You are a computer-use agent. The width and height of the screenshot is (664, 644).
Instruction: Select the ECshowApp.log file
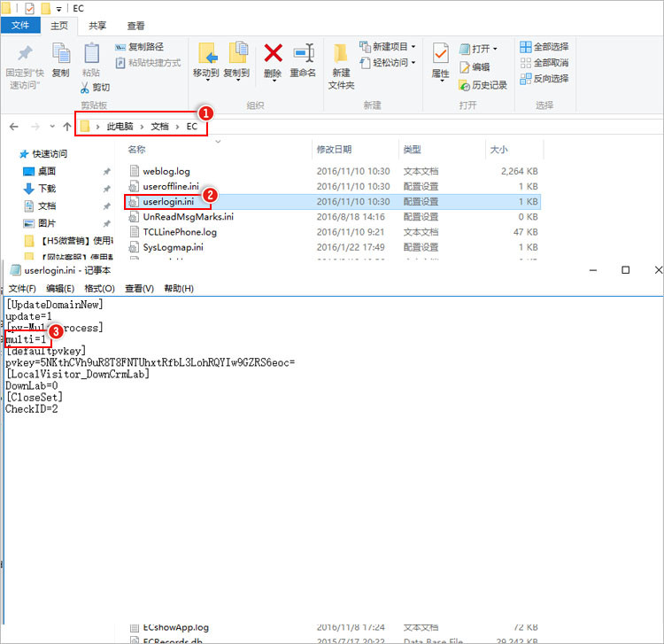pyautogui.click(x=175, y=627)
